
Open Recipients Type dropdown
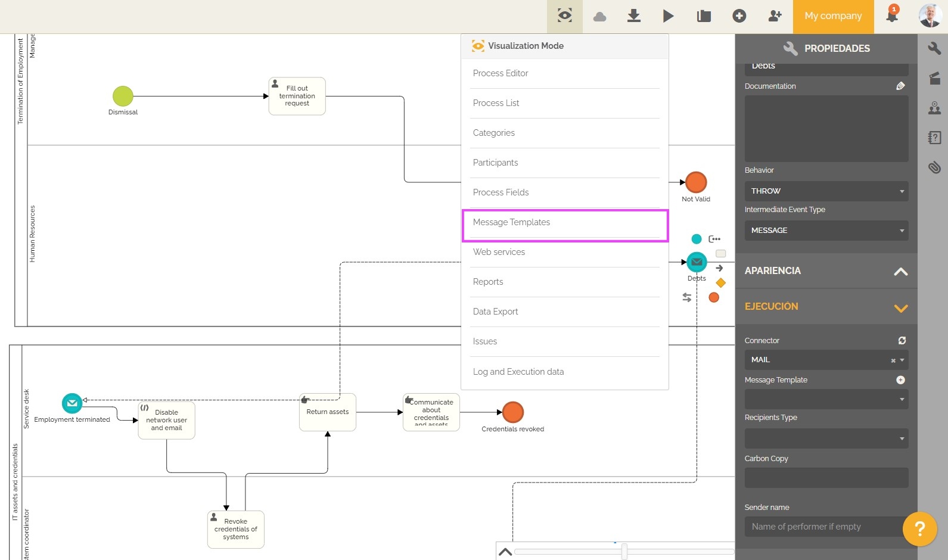[826, 438]
